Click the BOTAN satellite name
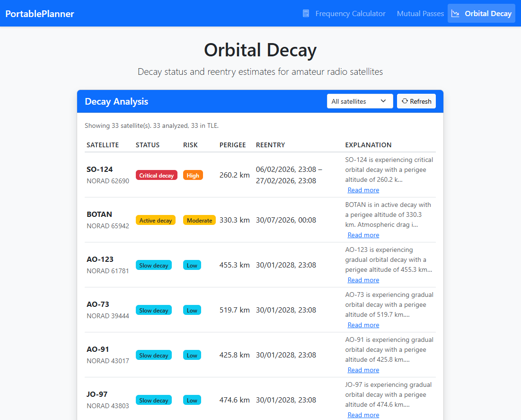The height and width of the screenshot is (420, 521). (x=99, y=214)
